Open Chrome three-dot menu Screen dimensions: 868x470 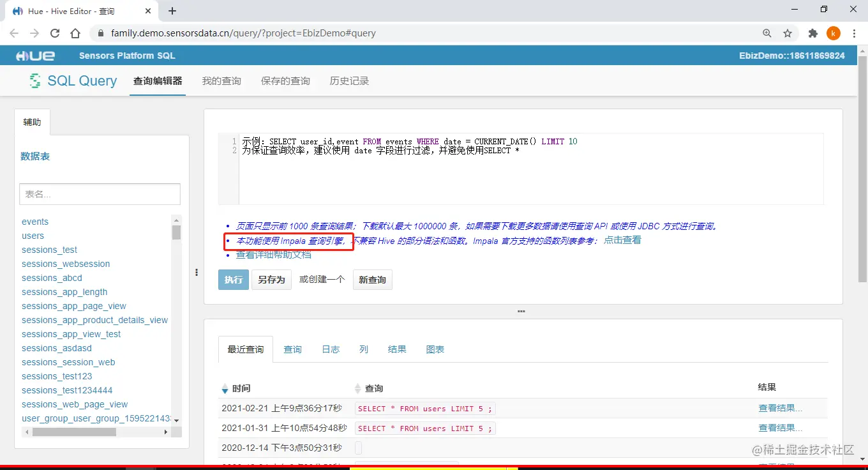click(853, 33)
